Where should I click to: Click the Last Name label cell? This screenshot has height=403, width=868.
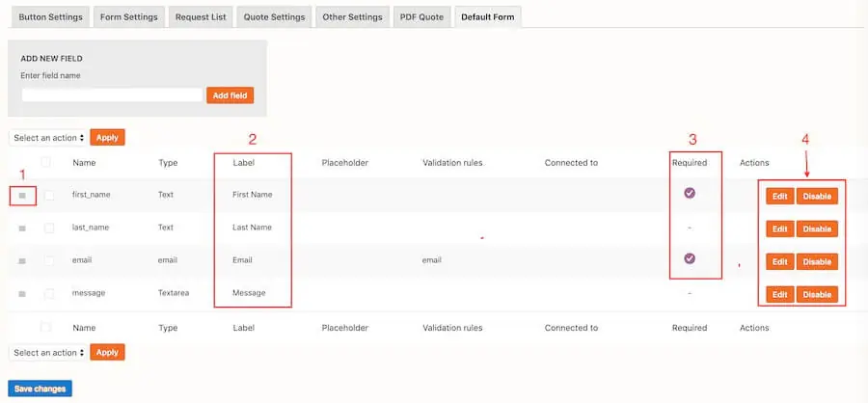[252, 228]
